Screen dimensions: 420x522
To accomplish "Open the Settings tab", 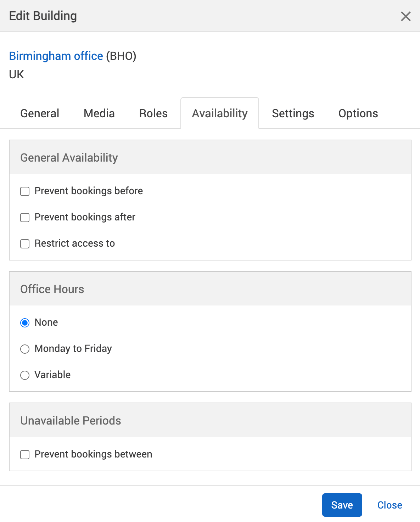I will [293, 113].
